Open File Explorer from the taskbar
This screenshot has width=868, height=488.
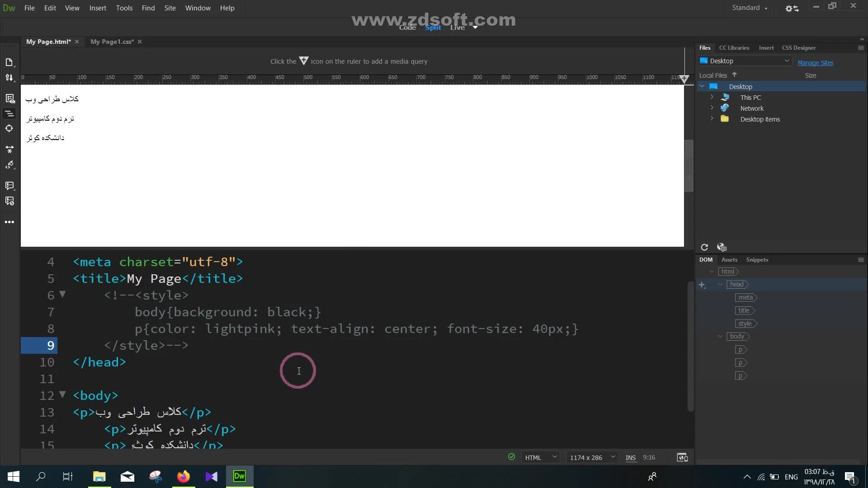99,476
